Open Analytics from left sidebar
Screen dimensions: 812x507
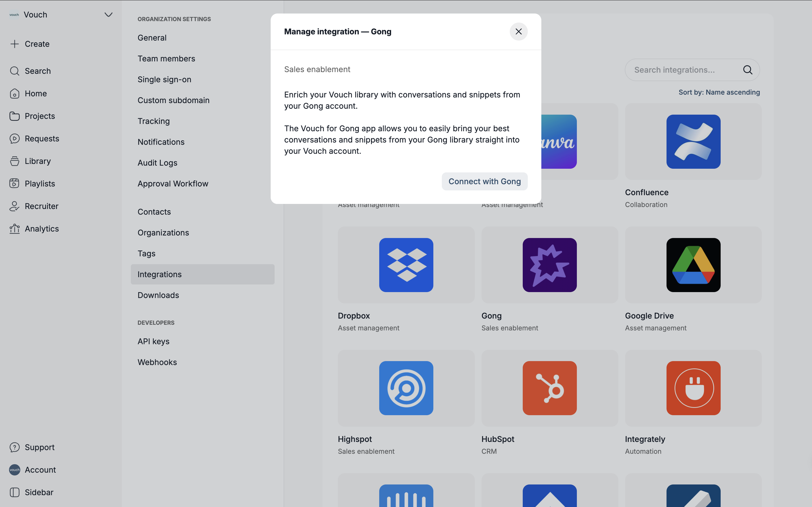pos(42,229)
